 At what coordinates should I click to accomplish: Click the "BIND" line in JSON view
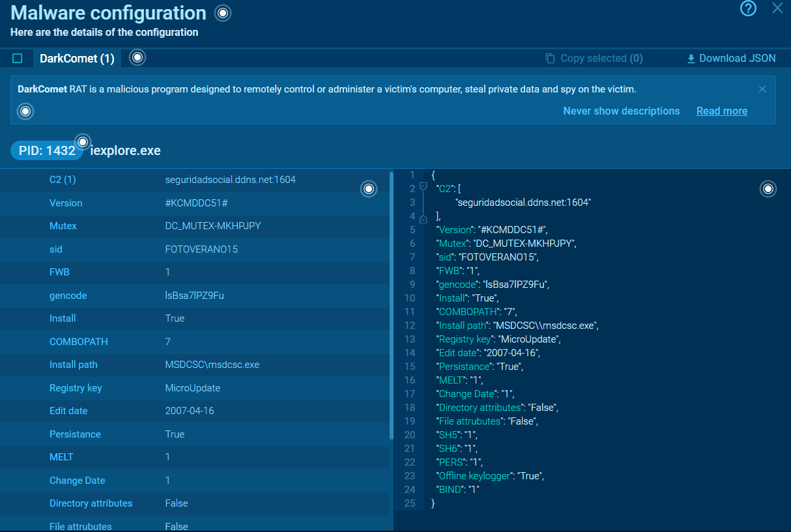tap(458, 490)
